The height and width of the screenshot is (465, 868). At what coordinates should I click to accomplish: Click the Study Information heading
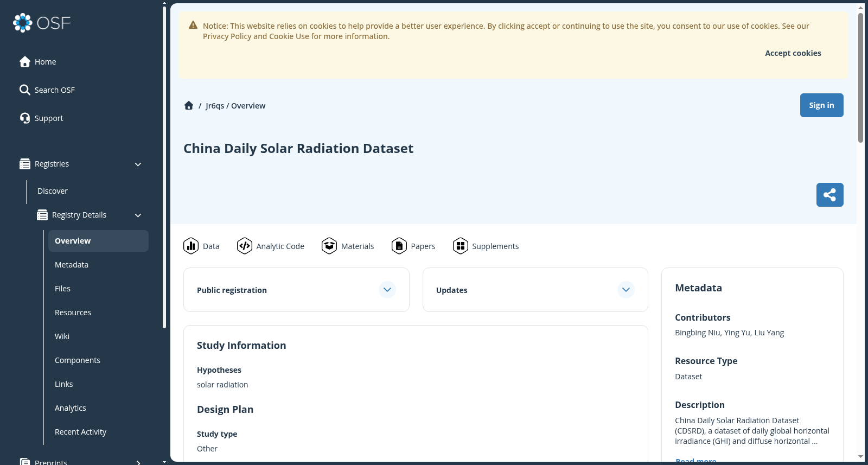click(x=241, y=346)
